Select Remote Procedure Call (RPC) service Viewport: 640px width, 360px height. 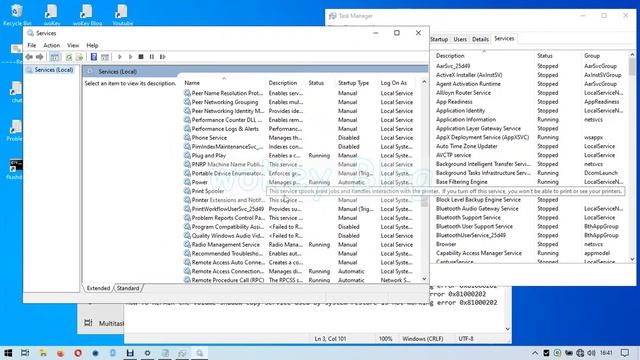point(301,280)
